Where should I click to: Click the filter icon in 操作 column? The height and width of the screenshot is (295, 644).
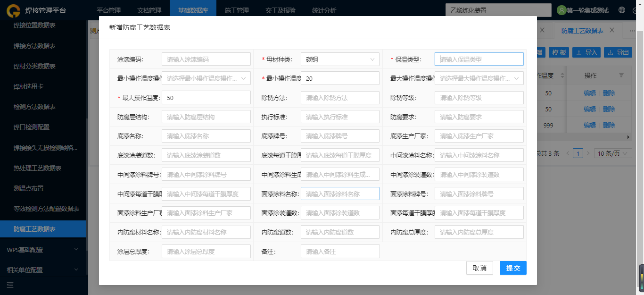tap(621, 76)
